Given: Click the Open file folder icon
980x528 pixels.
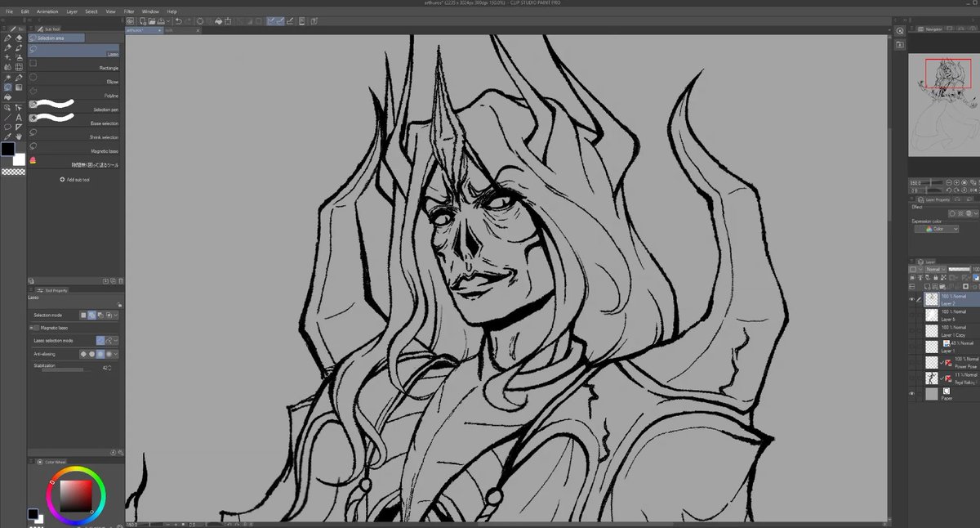Looking at the screenshot, I should [x=152, y=21].
